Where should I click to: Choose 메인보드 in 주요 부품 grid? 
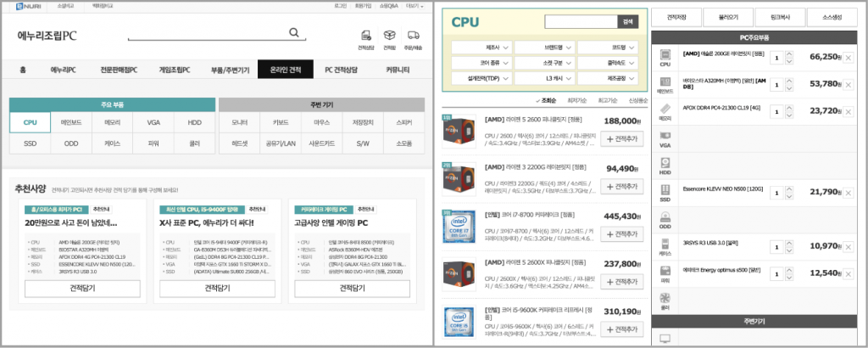click(x=71, y=122)
